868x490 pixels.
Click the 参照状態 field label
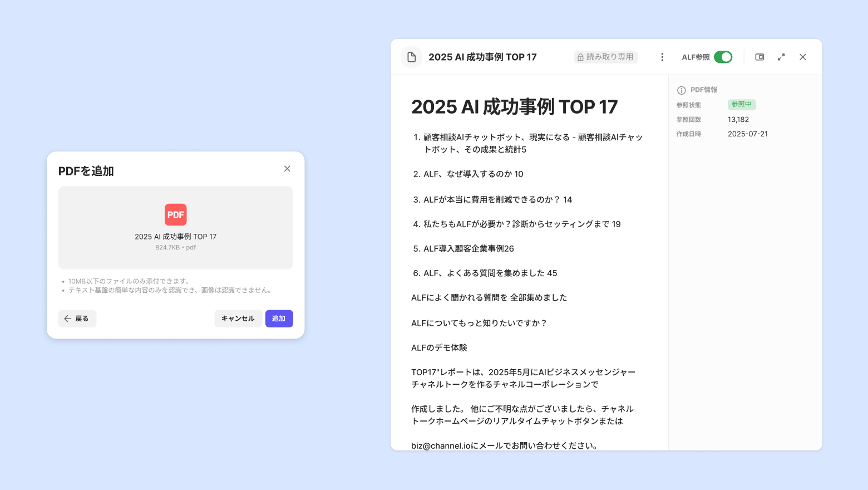(689, 105)
